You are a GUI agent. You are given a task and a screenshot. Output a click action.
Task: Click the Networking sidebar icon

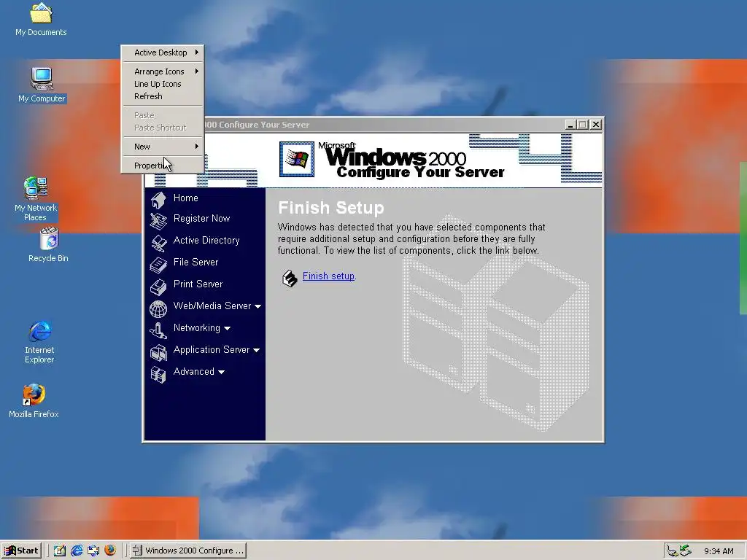[x=158, y=330]
